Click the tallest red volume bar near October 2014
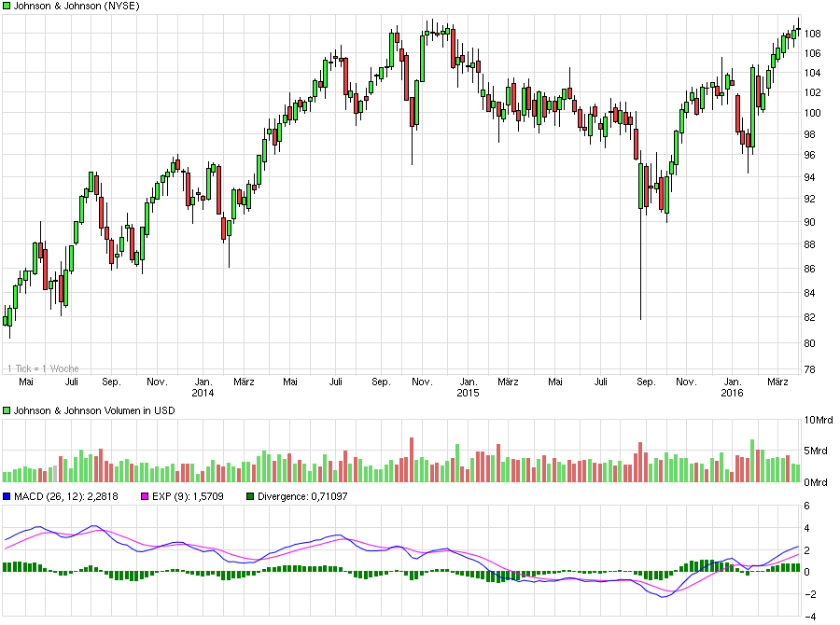 pos(412,460)
